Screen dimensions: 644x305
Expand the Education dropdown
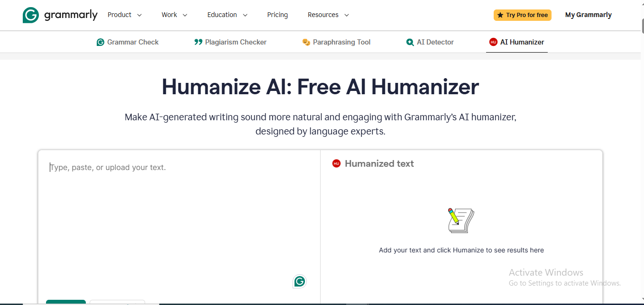[227, 15]
